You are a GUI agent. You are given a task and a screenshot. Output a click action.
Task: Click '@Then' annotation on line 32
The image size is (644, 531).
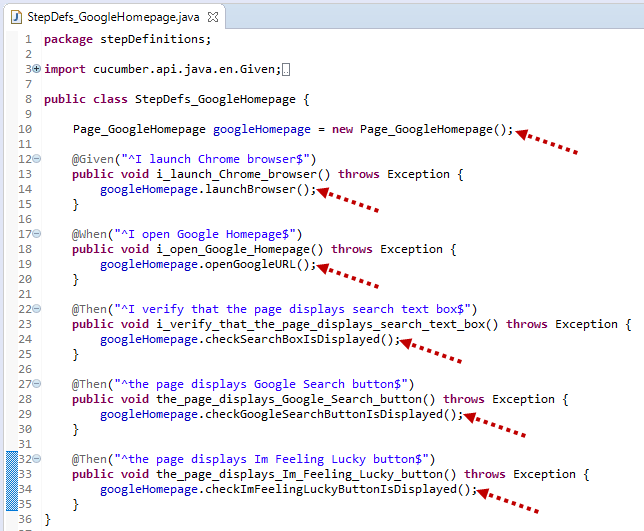(x=89, y=459)
